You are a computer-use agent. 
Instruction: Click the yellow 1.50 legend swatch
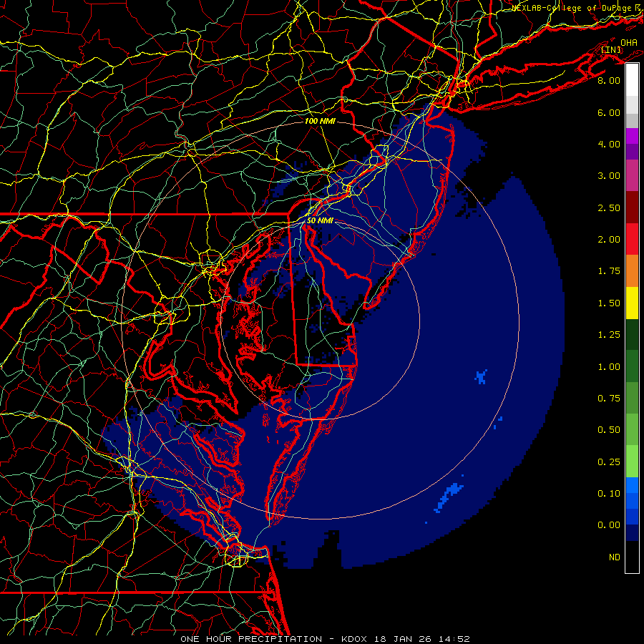pos(632,303)
